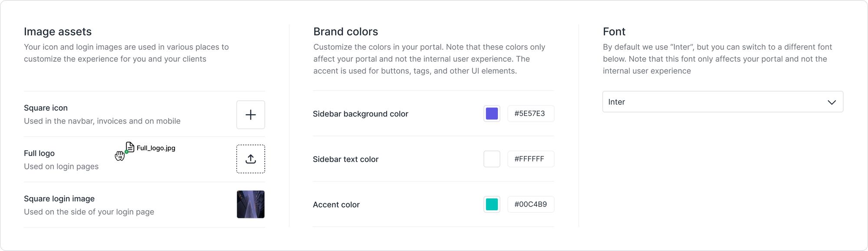Select the "Full logo" row label
The image size is (868, 251).
39,153
